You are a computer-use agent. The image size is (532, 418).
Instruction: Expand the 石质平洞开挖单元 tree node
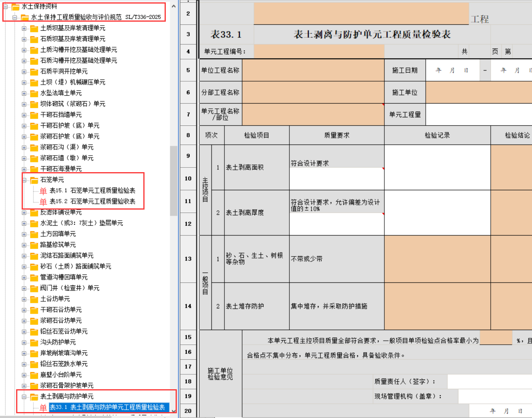tap(24, 72)
